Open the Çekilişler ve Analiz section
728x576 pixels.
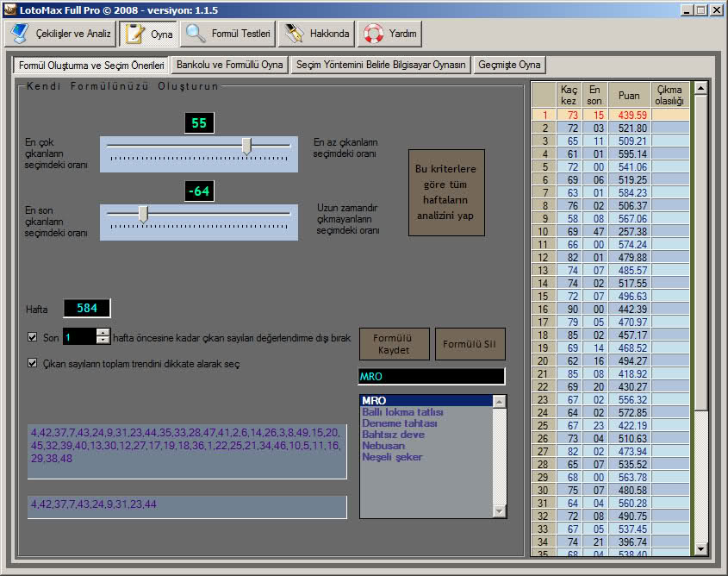(x=60, y=34)
